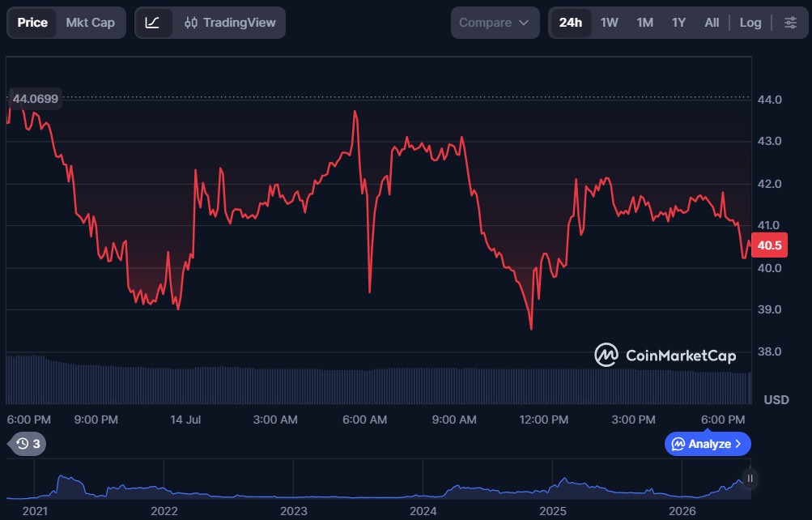Toggle the Log scale

point(750,23)
